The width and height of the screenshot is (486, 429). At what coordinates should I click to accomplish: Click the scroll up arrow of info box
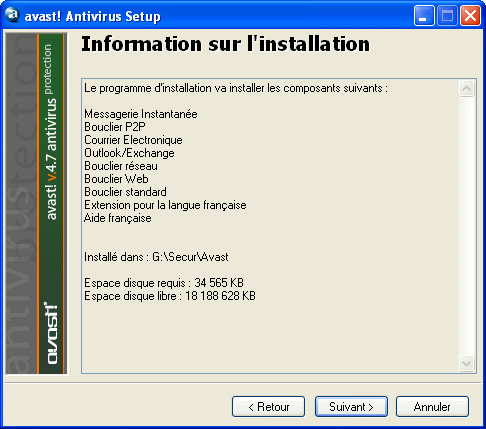[466, 89]
